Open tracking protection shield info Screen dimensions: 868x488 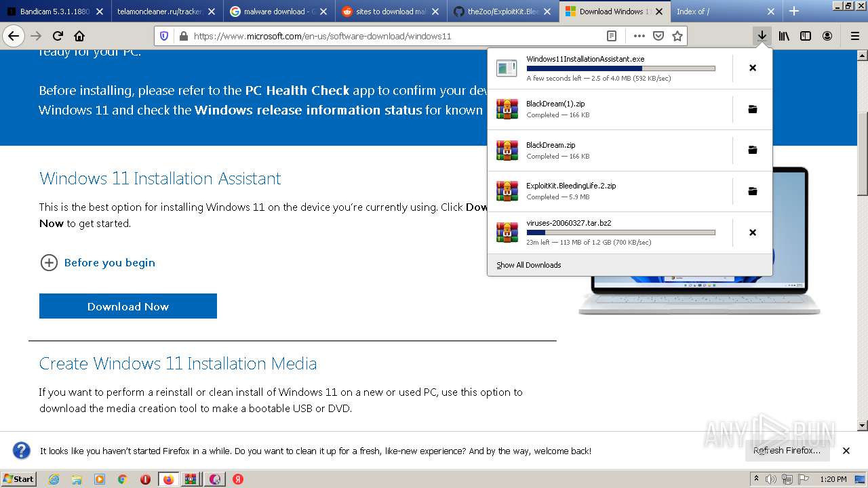pos(164,36)
